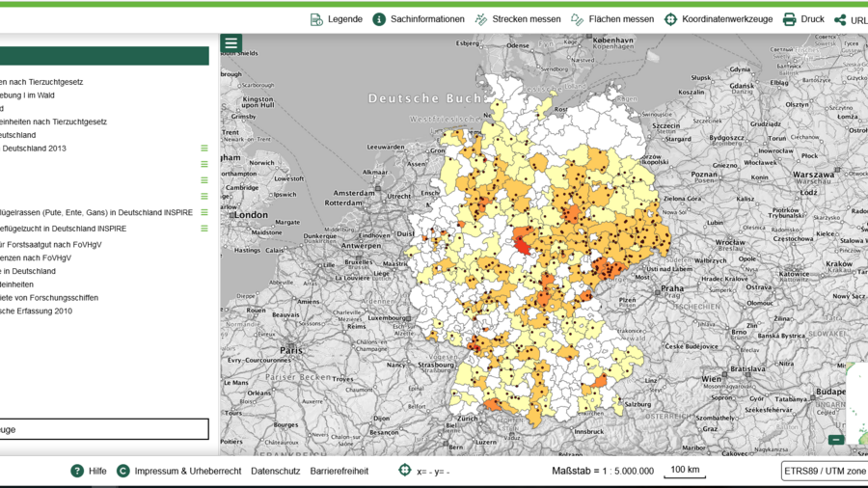
Task: Open the Hilfe link text
Action: click(x=97, y=472)
